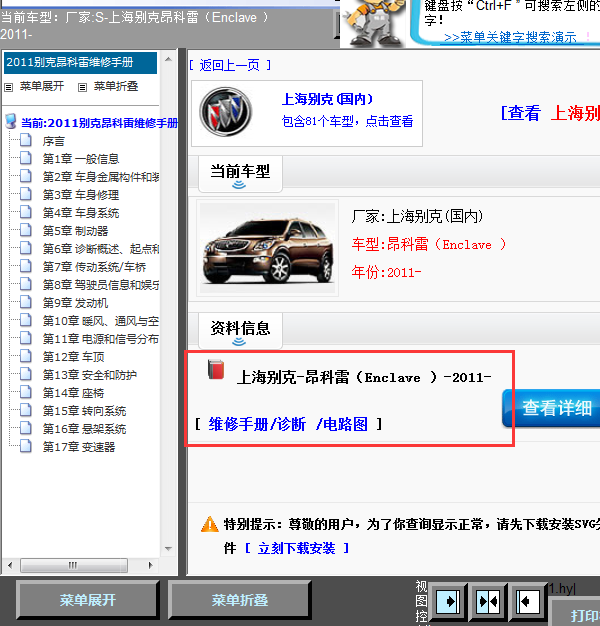Click the Enclave car photo
The image size is (600, 626).
pos(267,248)
